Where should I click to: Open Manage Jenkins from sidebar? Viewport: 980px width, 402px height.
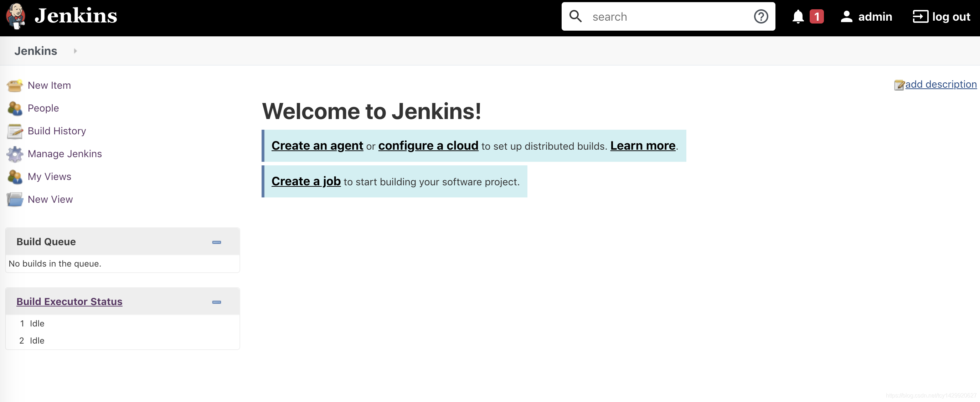[65, 154]
